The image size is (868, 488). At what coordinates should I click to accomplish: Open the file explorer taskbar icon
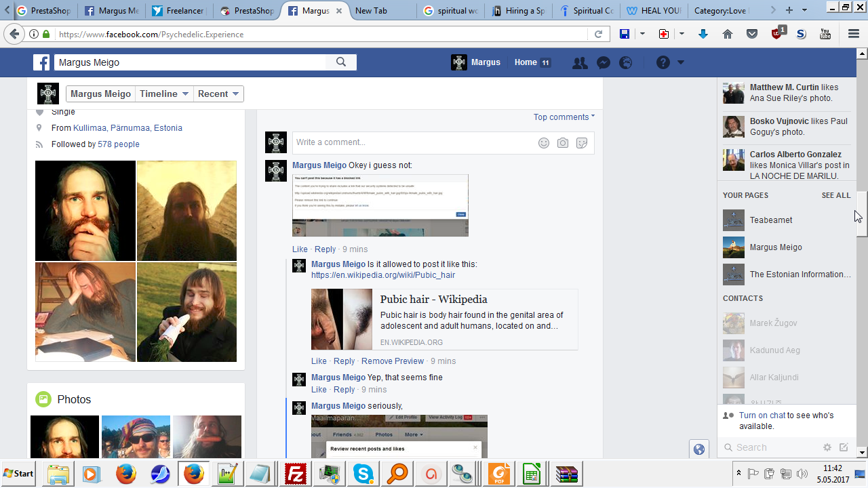pos(58,473)
